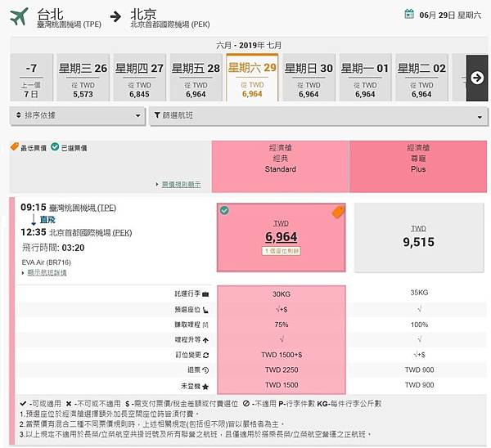Click the 30KG baggage value under Standard

click(x=282, y=294)
